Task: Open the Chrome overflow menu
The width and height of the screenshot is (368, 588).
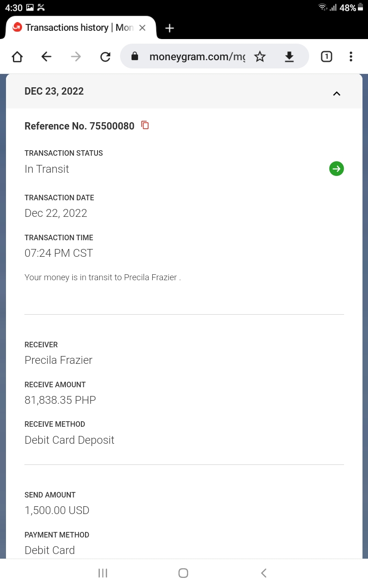Action: point(351,57)
